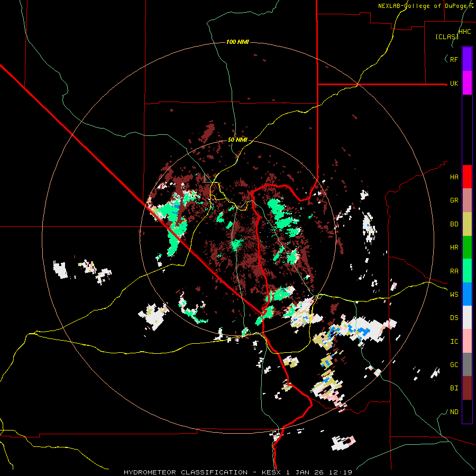Select the GR legend color block
Image resolution: width=476 pixels, height=476 pixels.
pyautogui.click(x=467, y=200)
